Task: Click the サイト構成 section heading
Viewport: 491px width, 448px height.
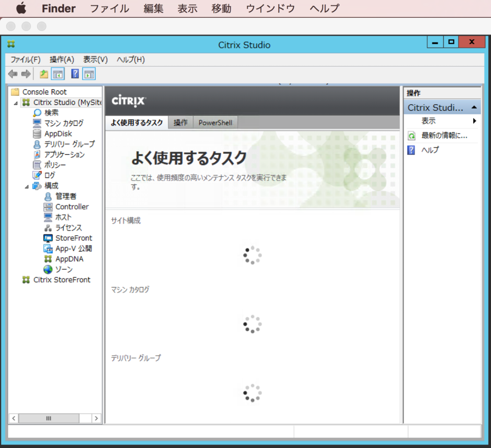Action: tap(126, 221)
